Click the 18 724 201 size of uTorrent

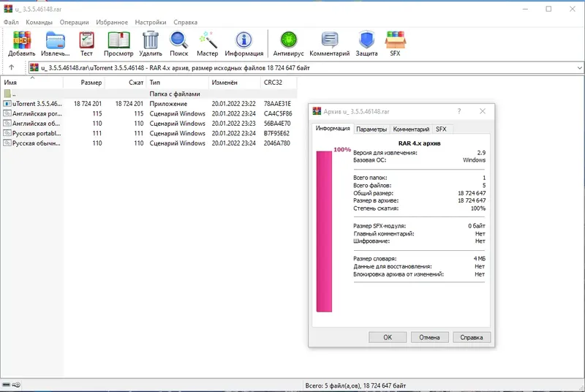tap(87, 104)
